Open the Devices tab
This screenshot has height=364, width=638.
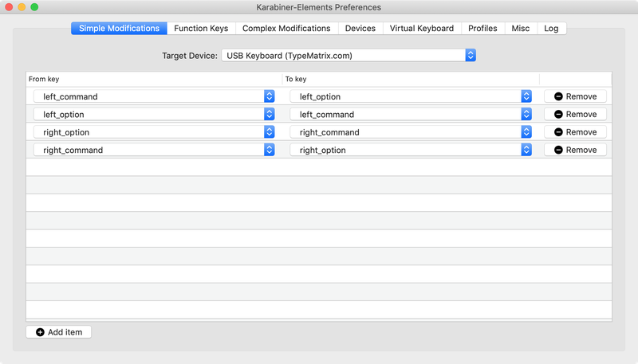[x=360, y=28]
